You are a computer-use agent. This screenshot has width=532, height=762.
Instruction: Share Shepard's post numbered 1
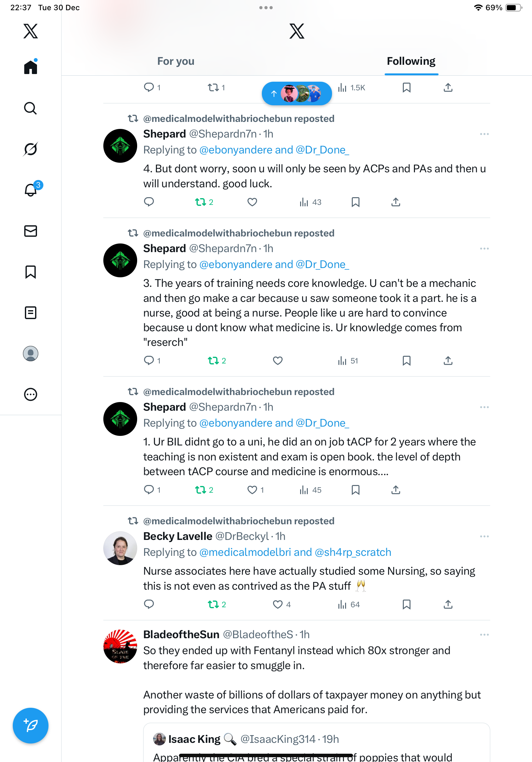click(x=396, y=490)
